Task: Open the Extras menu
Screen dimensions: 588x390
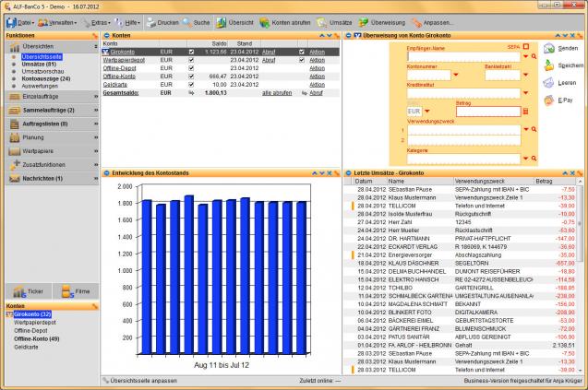Action: tap(97, 23)
